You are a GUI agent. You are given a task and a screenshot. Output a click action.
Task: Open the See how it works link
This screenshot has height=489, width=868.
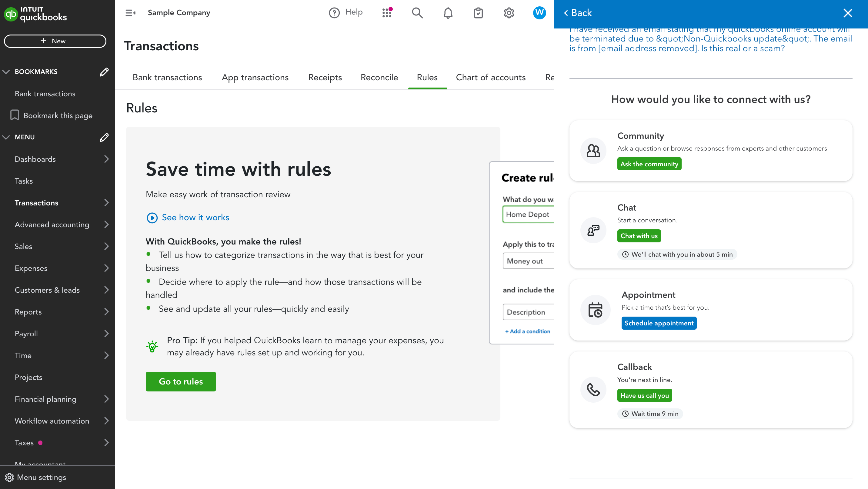pos(195,217)
